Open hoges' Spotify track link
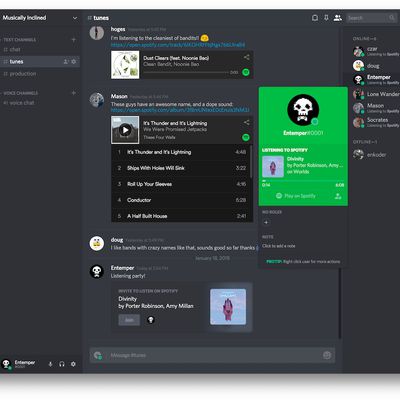The height and width of the screenshot is (400, 400). (x=178, y=45)
